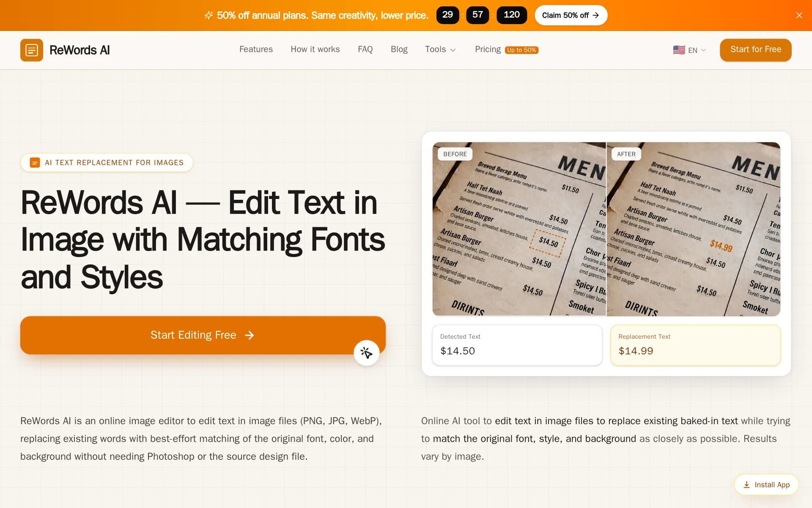The width and height of the screenshot is (812, 508).
Task: Dismiss the promo banner with the X
Action: click(x=799, y=15)
